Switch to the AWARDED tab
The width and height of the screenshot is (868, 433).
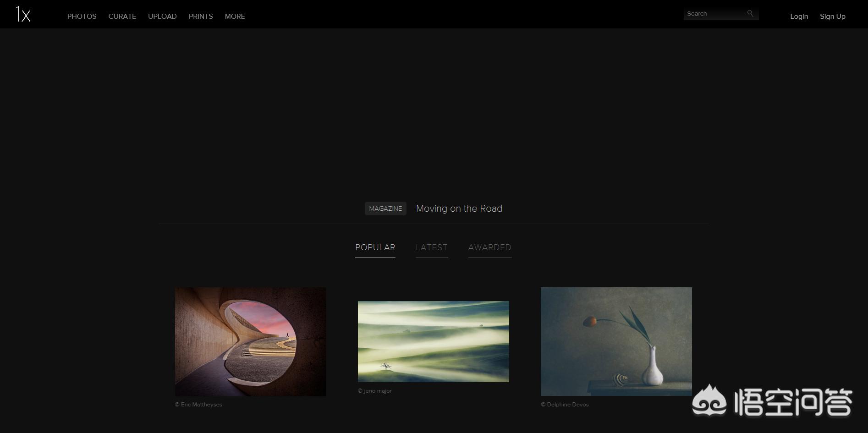[489, 247]
